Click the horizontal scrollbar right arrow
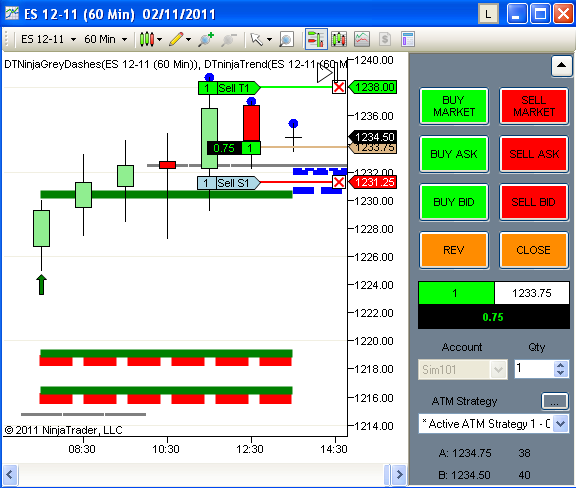Viewport: 576px width, 488px height. pyautogui.click(x=399, y=474)
